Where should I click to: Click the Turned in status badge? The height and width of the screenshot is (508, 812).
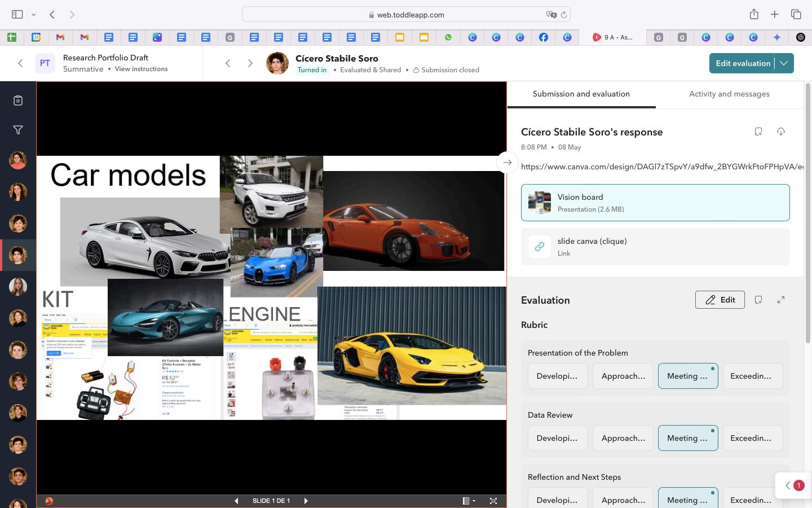point(312,70)
